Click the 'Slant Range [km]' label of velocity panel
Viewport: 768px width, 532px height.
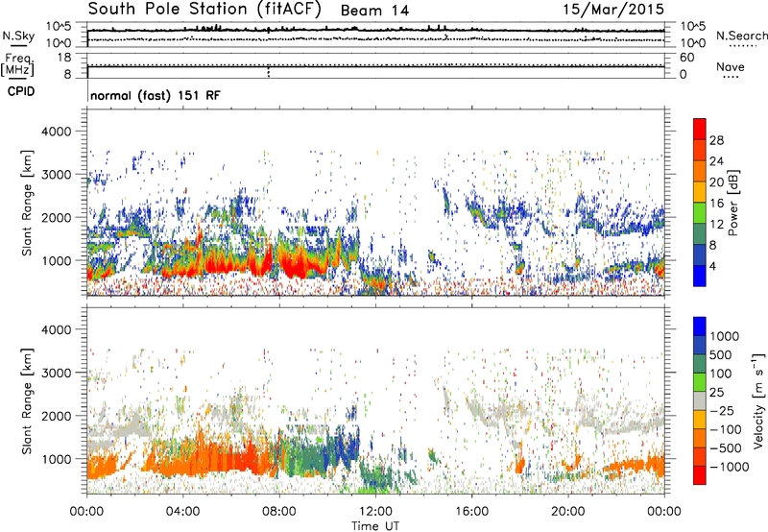(28, 400)
